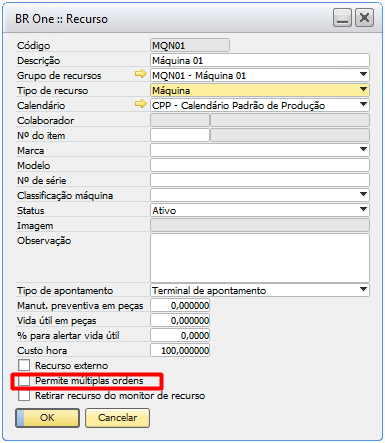The height and width of the screenshot is (443, 385).
Task: Check Retirar recurso do monitor de recurso
Action: point(24,395)
